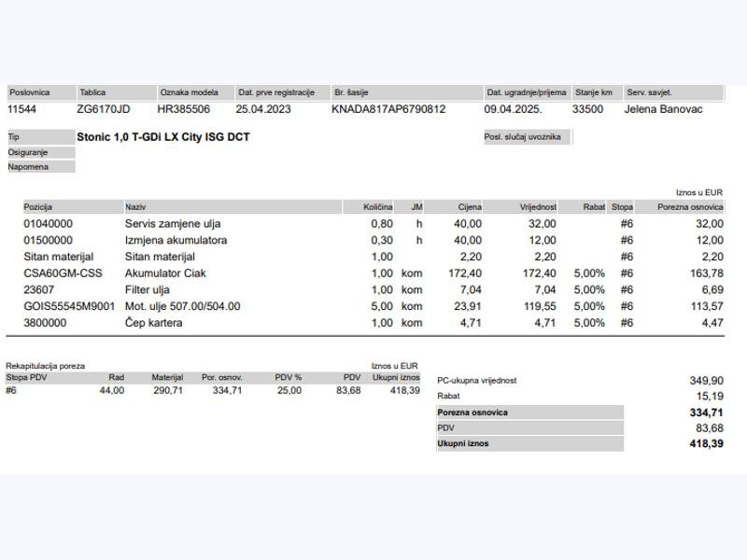Click first registration date 25.04.2023
The height and width of the screenshot is (560, 747).
(x=263, y=109)
